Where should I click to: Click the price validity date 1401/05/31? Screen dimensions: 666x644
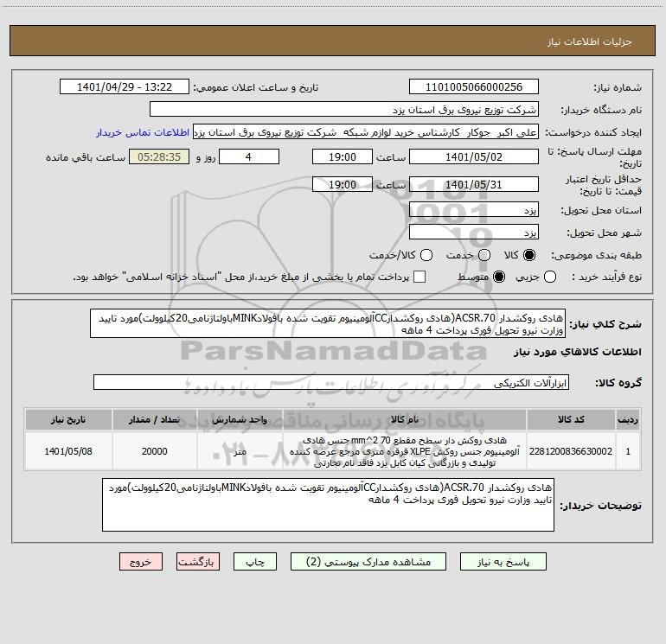tap(474, 184)
